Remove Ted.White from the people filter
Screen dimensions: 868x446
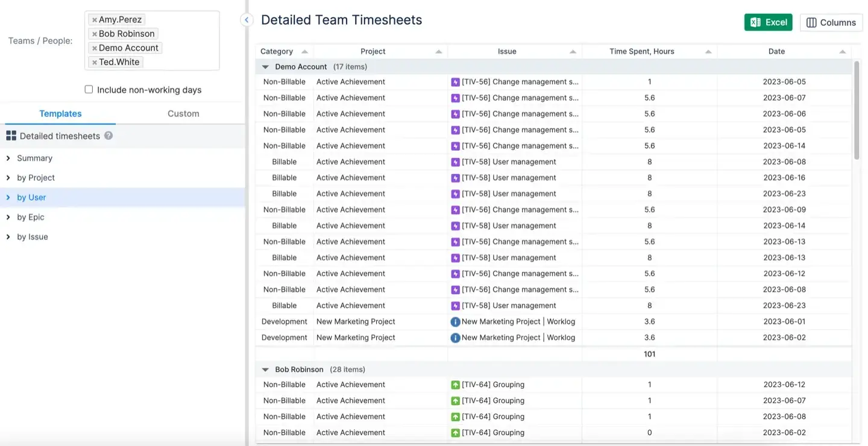tap(95, 61)
